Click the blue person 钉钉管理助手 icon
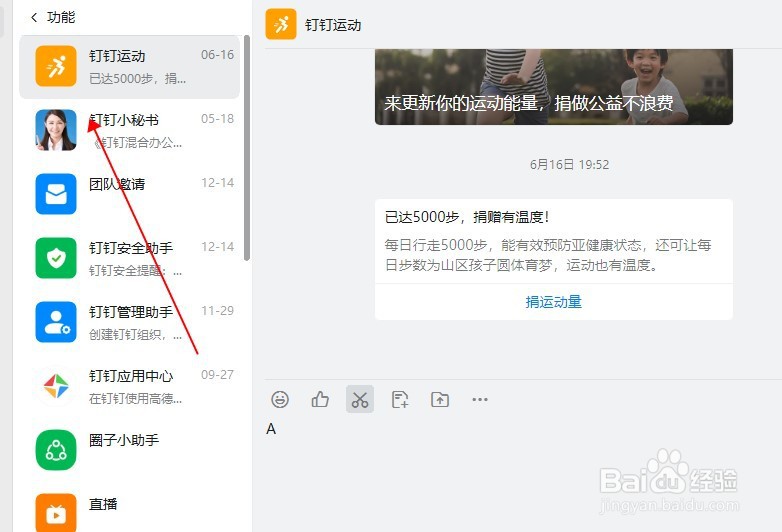 (56, 322)
